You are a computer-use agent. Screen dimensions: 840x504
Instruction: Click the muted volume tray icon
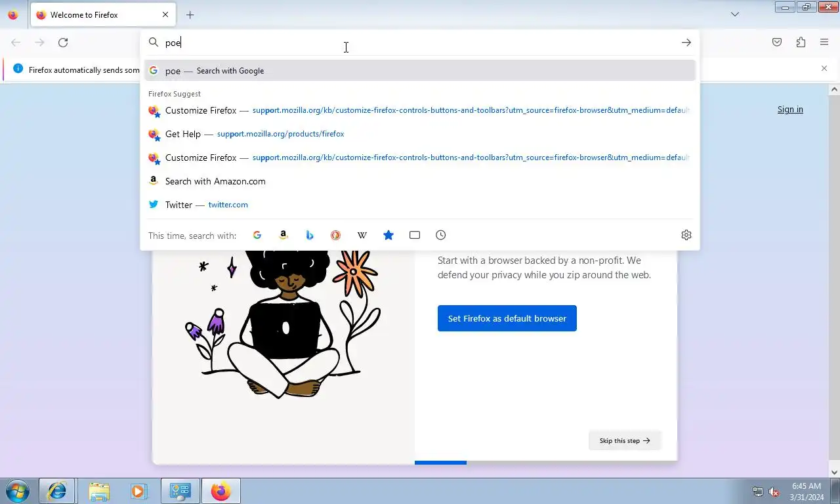point(774,492)
